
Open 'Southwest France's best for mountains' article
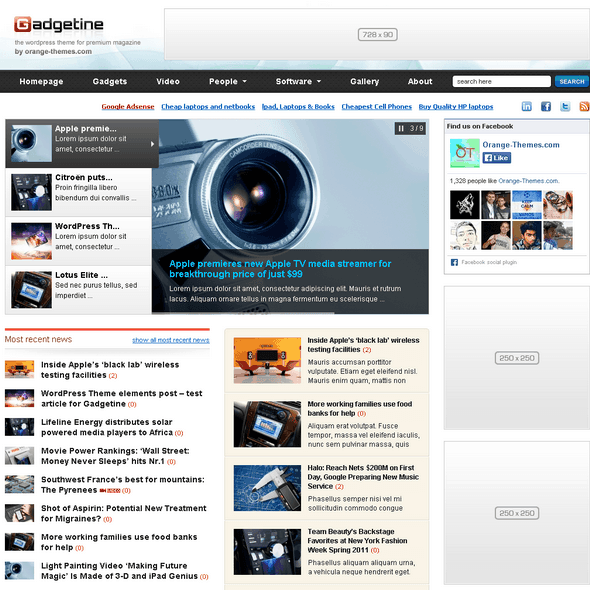123,485
